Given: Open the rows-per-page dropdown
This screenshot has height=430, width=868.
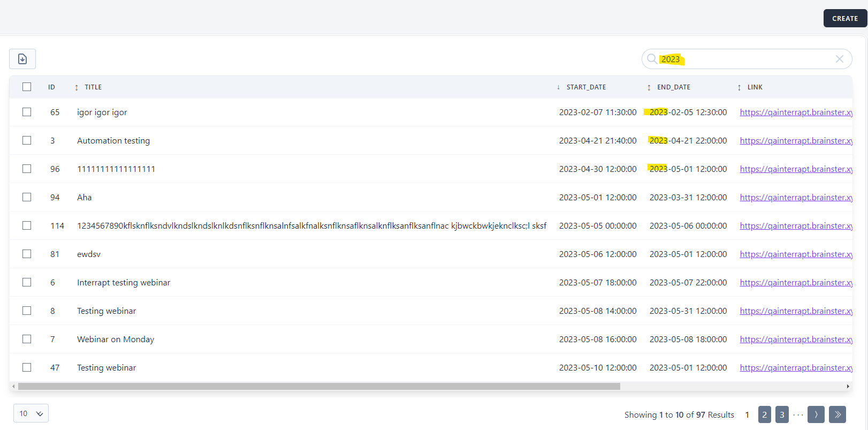Looking at the screenshot, I should [31, 413].
